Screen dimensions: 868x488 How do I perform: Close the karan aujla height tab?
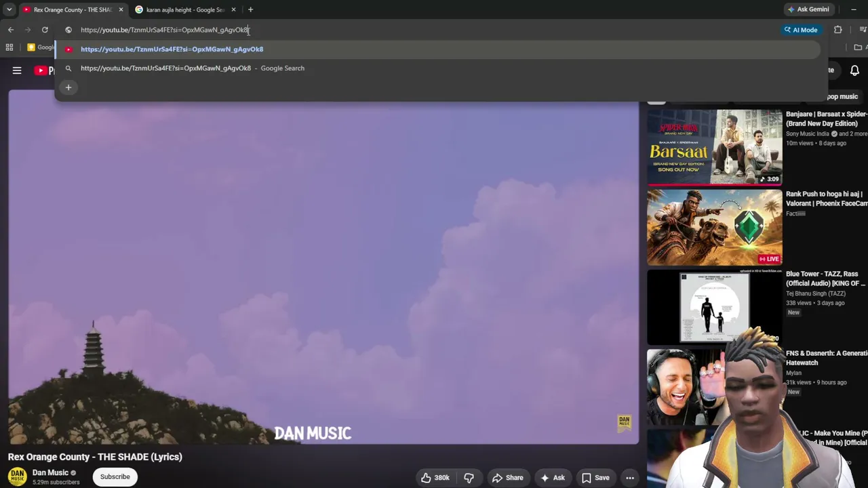tap(233, 9)
